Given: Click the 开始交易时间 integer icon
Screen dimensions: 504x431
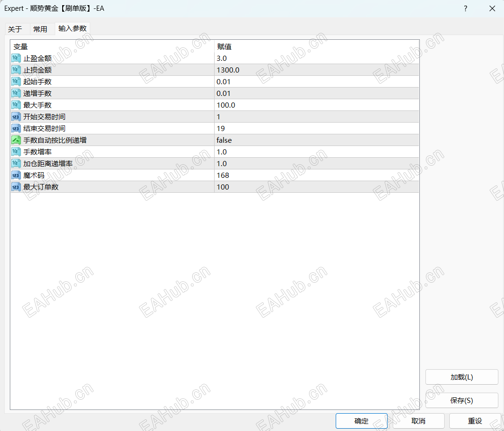Looking at the screenshot, I should (x=15, y=117).
